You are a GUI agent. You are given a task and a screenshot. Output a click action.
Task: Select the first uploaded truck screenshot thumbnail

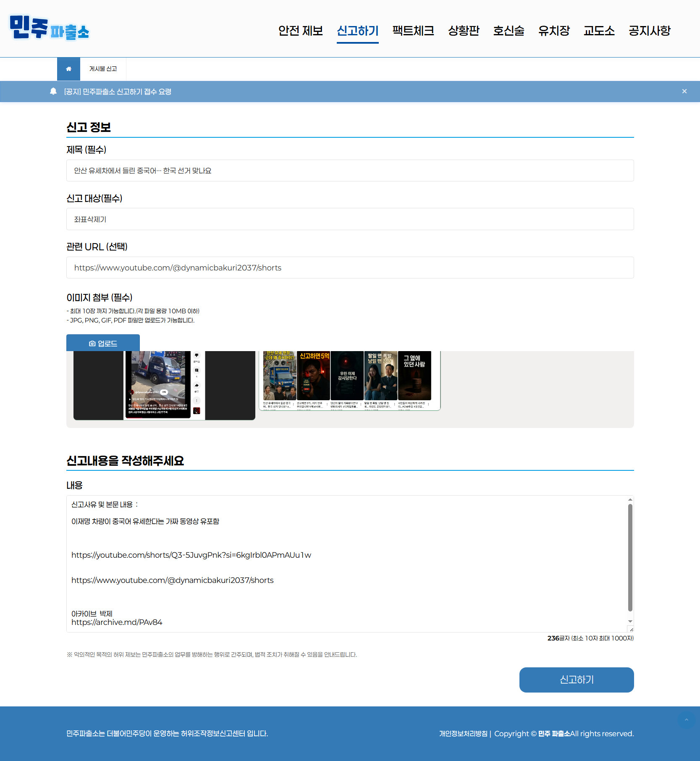pos(164,385)
